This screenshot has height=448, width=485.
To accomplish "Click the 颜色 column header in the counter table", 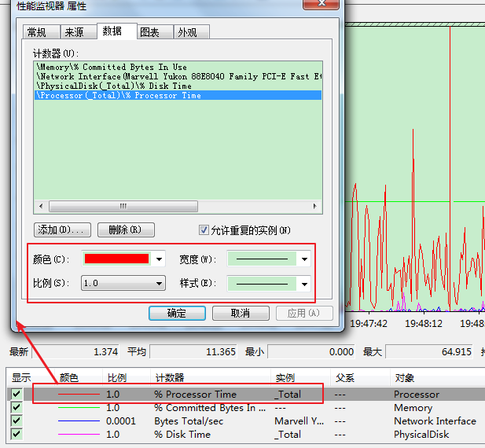I will tap(79, 377).
